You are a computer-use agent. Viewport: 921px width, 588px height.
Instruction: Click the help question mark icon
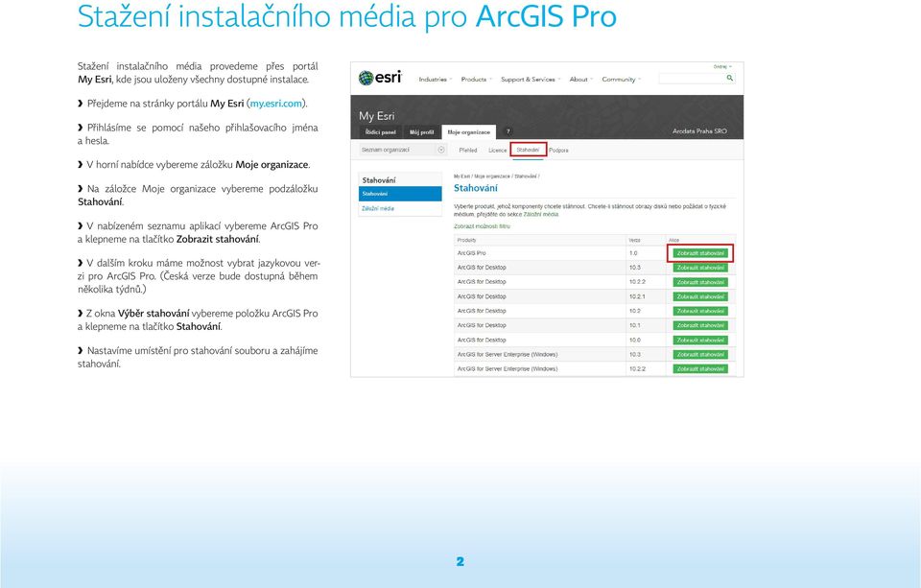click(508, 131)
